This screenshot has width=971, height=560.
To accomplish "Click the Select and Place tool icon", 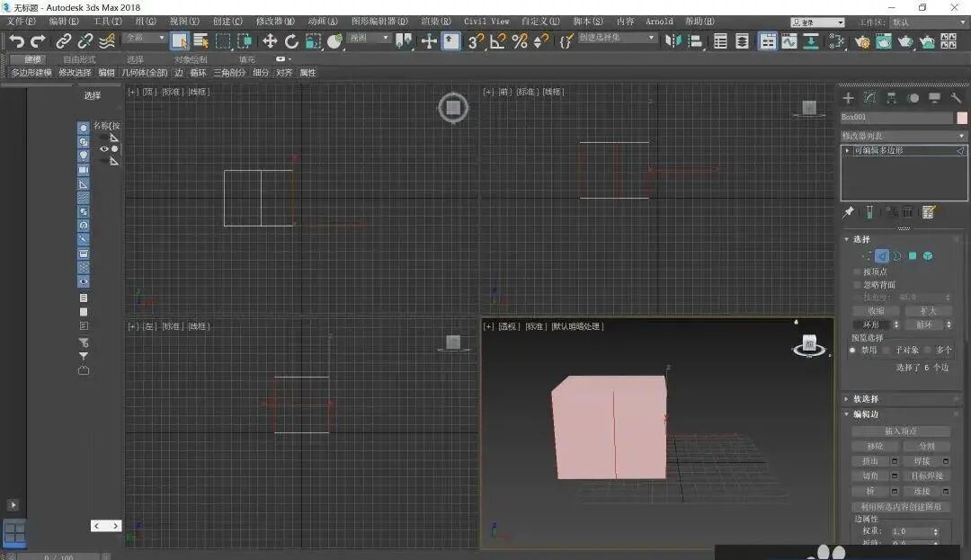I will [334, 40].
